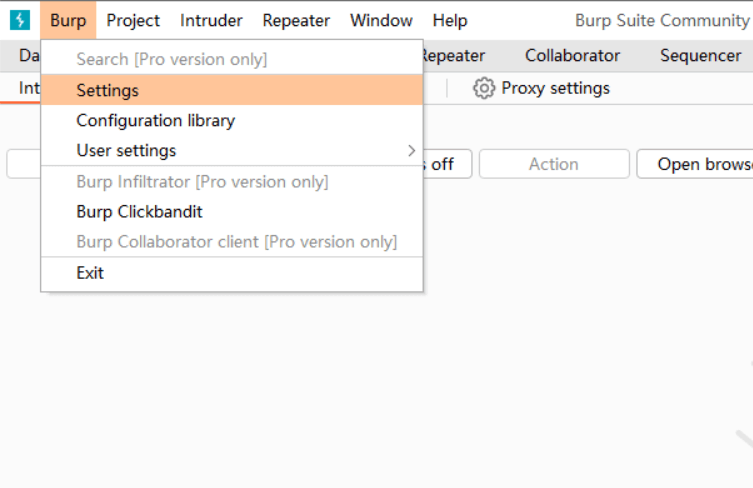The image size is (753, 488).
Task: Open the Help menu
Action: point(450,20)
